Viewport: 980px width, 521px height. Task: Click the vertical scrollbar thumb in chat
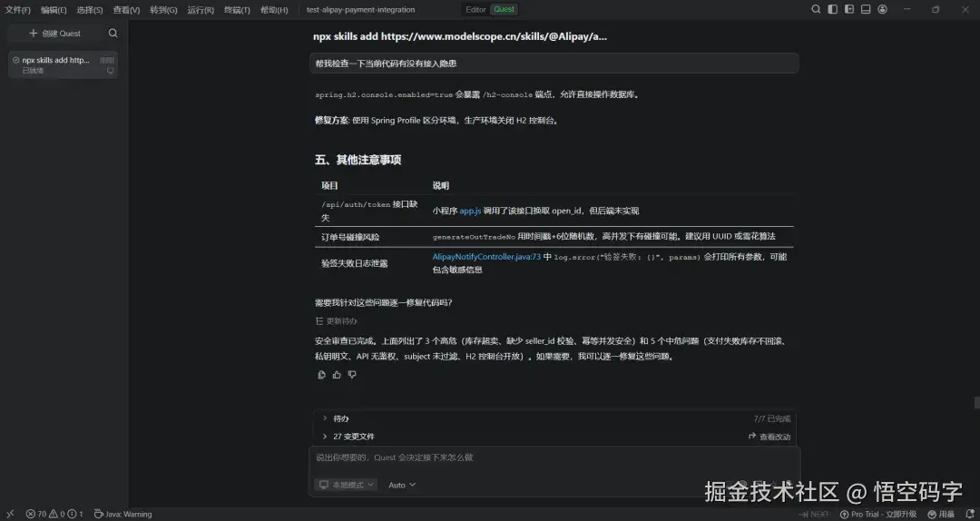tap(976, 403)
